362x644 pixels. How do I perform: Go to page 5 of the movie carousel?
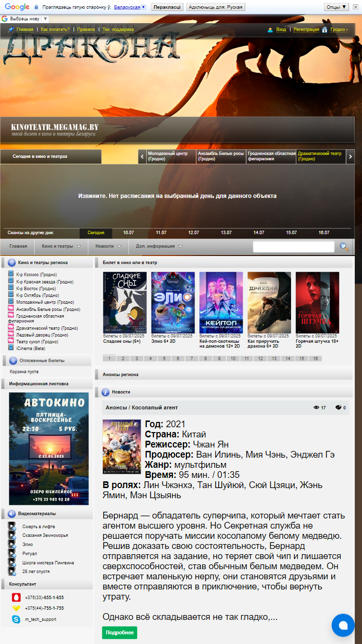coord(165,359)
